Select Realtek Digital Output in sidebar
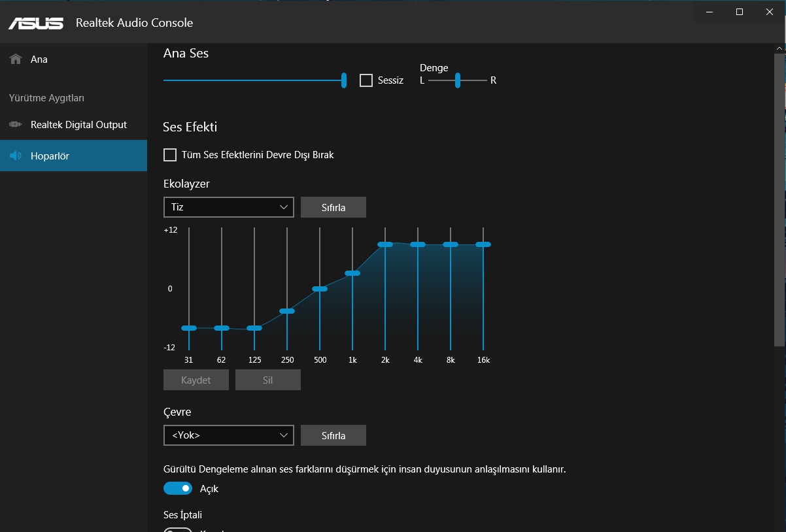Image resolution: width=786 pixels, height=532 pixels. 78,125
